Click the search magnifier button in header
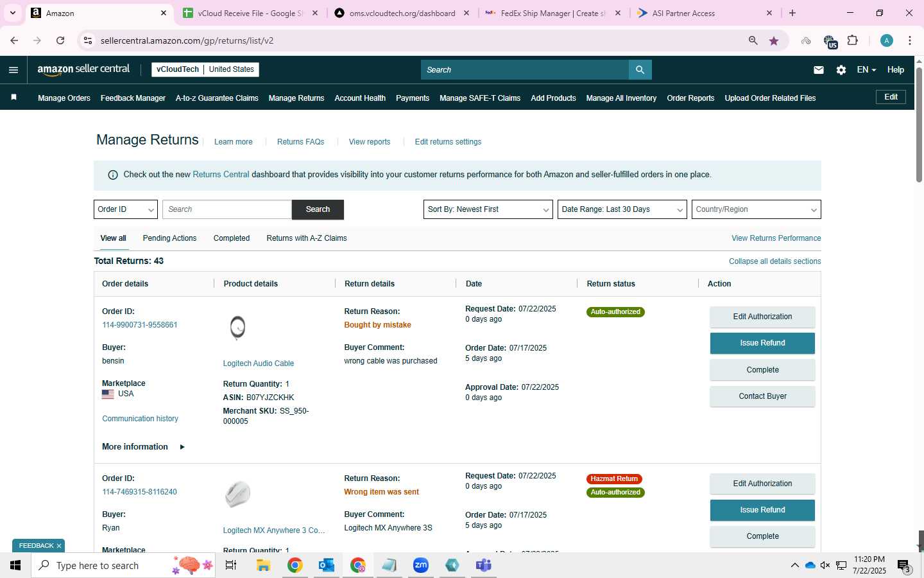 click(x=640, y=70)
